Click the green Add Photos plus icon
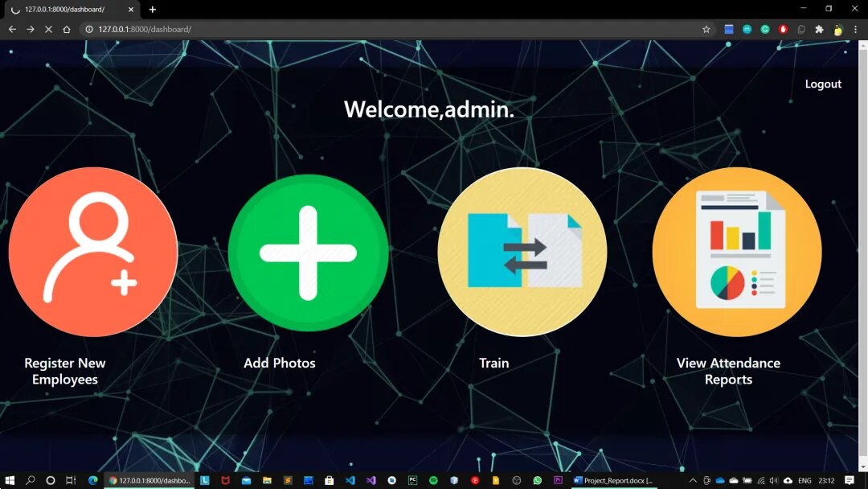Screen dimensions: 868x489 pyautogui.click(x=309, y=253)
